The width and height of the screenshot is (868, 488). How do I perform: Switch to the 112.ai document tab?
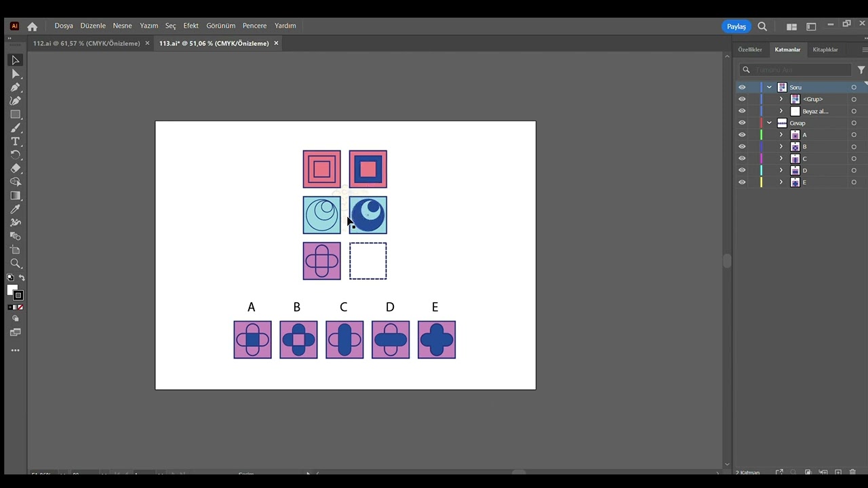(x=86, y=43)
